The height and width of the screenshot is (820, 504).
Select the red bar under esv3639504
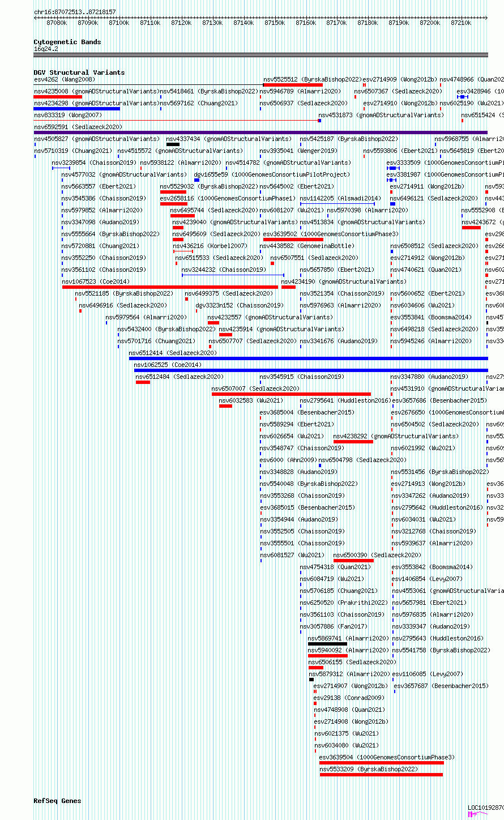pyautogui.click(x=382, y=763)
